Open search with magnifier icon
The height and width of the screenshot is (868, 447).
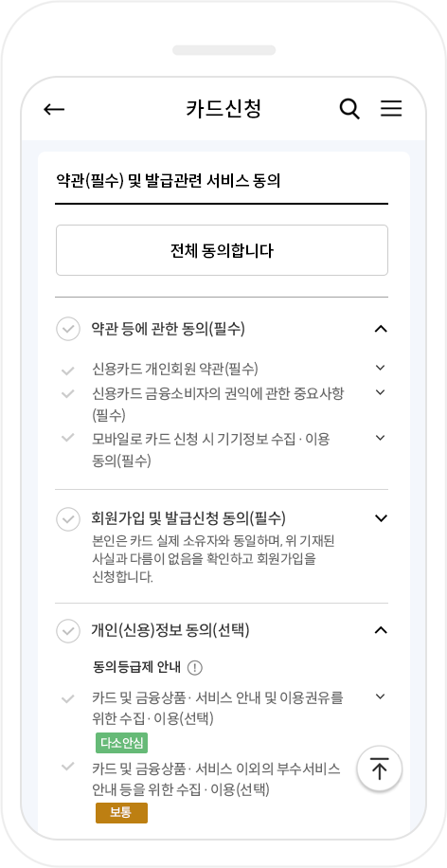point(349,109)
